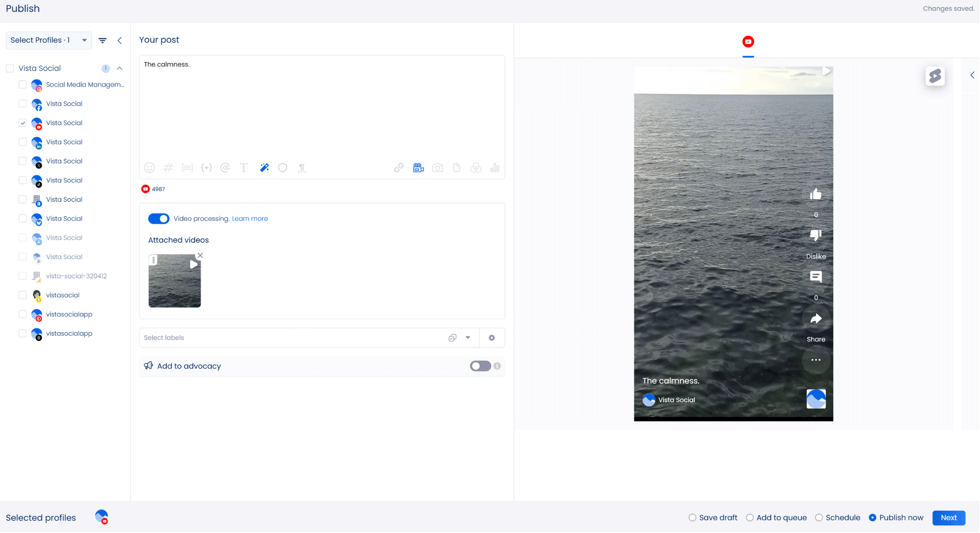Click the video upload camera icon
The width and height of the screenshot is (980, 533).
[418, 168]
